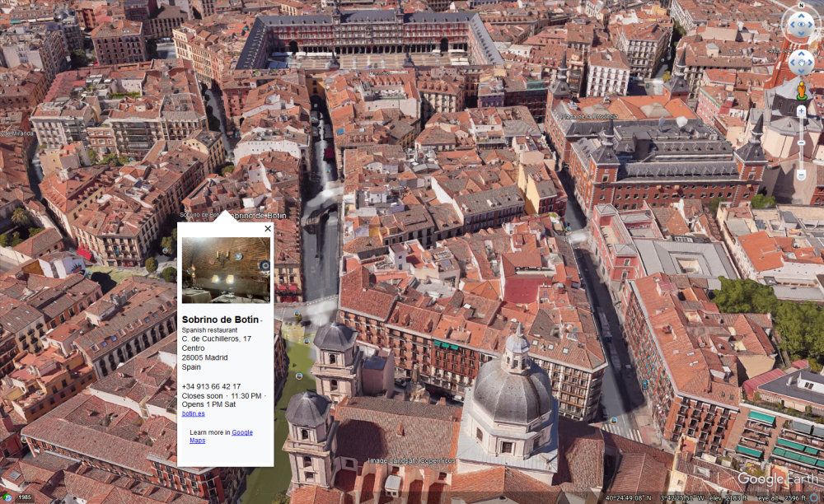Viewport: 824px width, 504px height.
Task: Close the Sobrino de Botín info balloon
Action: (268, 229)
